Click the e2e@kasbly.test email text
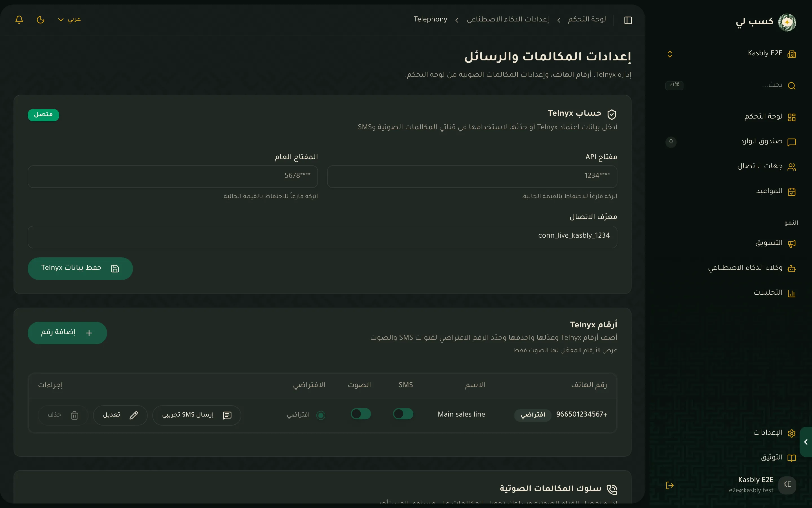The width and height of the screenshot is (812, 508). 751,490
